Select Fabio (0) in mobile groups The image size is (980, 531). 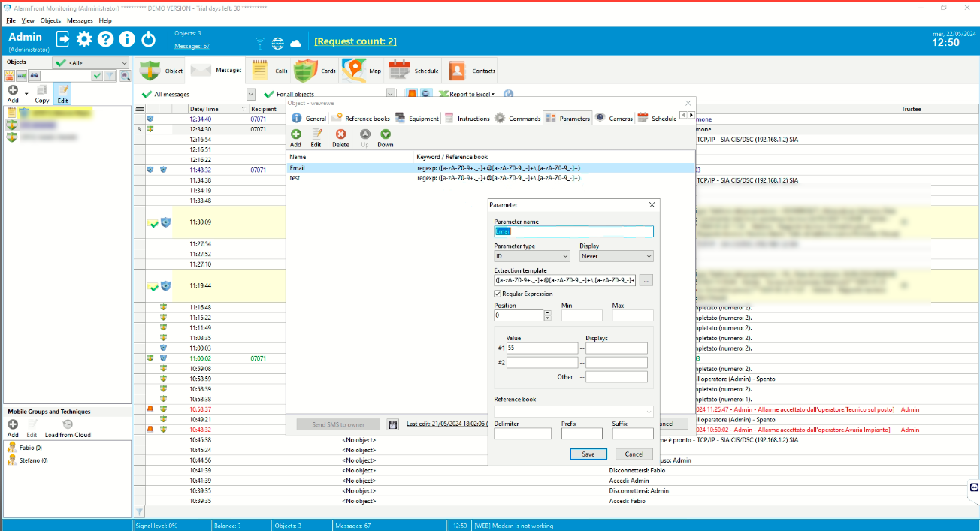coord(31,448)
